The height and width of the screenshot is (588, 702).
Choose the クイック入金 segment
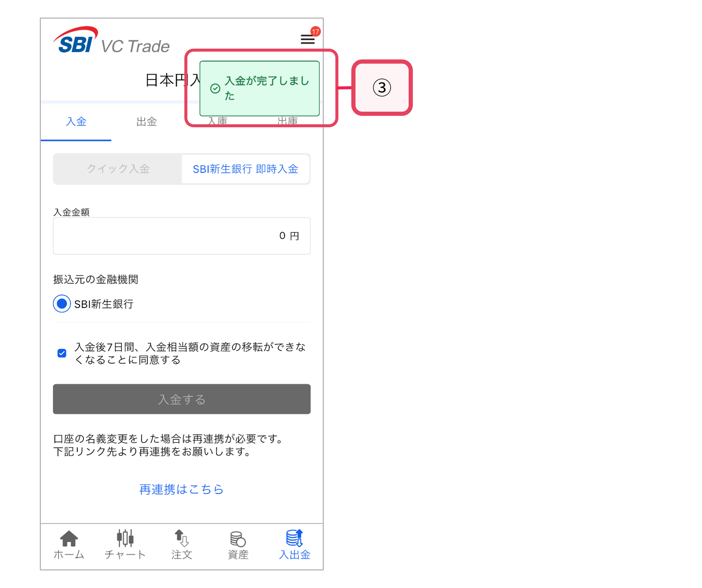(118, 169)
